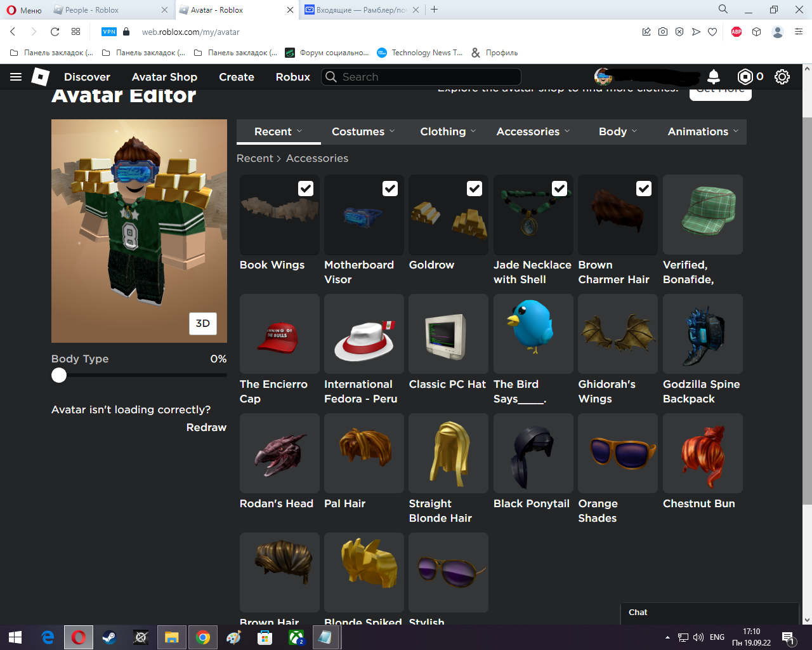Uncheck Jade Necklace with Shell
812x650 pixels.
[560, 189]
